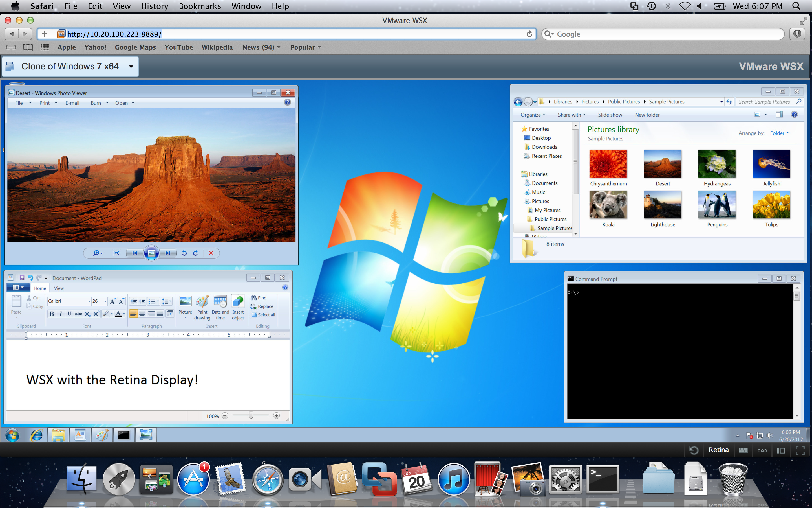
Task: Open WordPad font size dropdown
Action: (x=105, y=301)
